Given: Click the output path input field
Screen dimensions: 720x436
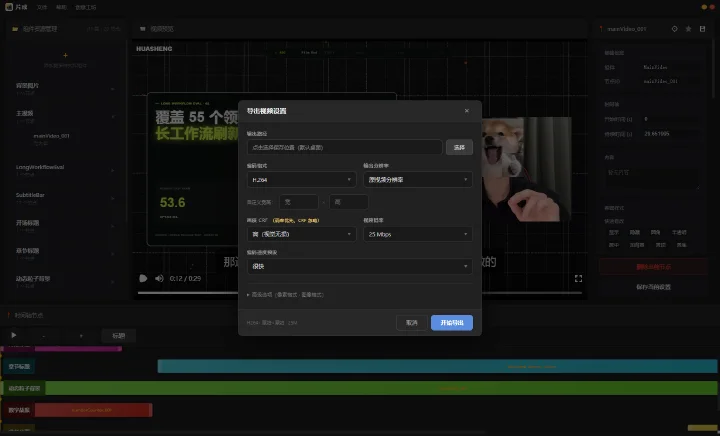Looking at the screenshot, I should (344, 147).
